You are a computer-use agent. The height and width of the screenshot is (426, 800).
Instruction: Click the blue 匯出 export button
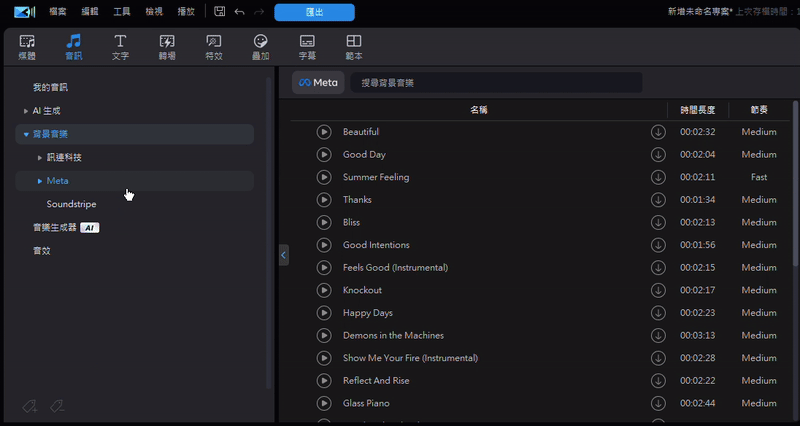coord(314,12)
